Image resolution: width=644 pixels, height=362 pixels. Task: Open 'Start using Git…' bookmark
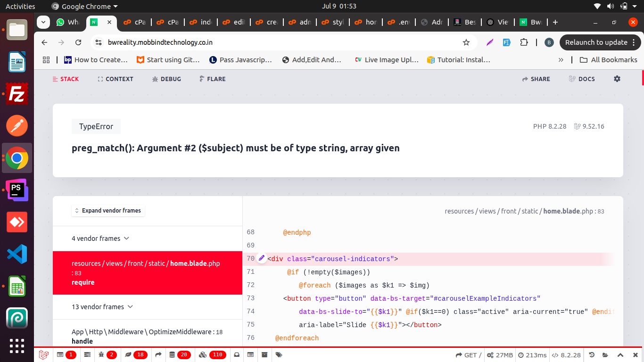point(168,60)
